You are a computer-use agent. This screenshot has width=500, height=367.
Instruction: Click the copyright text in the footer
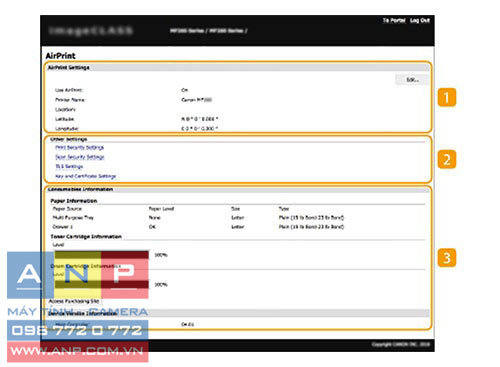(401, 344)
